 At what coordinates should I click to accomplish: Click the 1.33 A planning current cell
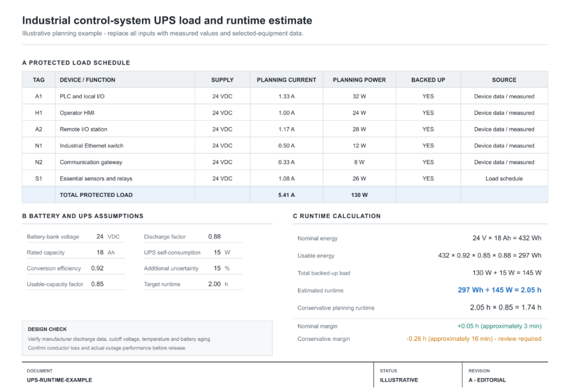tap(287, 96)
